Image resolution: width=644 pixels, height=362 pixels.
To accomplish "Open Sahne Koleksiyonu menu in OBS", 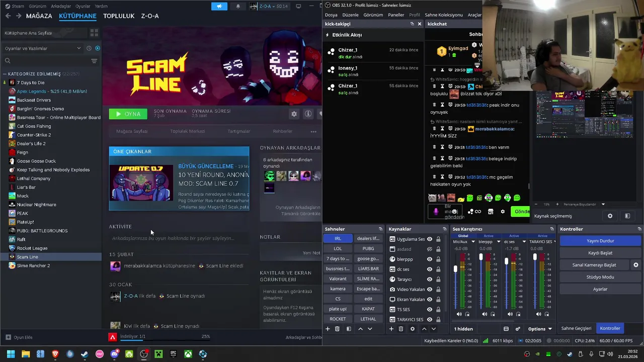I will click(443, 15).
